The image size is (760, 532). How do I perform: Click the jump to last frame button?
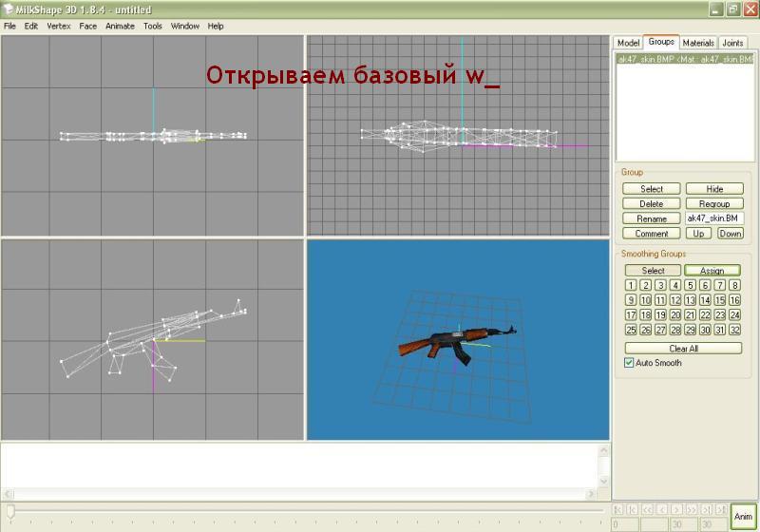(721, 510)
